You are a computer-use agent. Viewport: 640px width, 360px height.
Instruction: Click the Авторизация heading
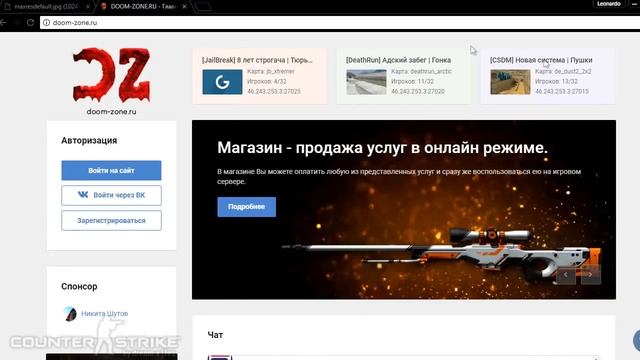pyautogui.click(x=89, y=140)
